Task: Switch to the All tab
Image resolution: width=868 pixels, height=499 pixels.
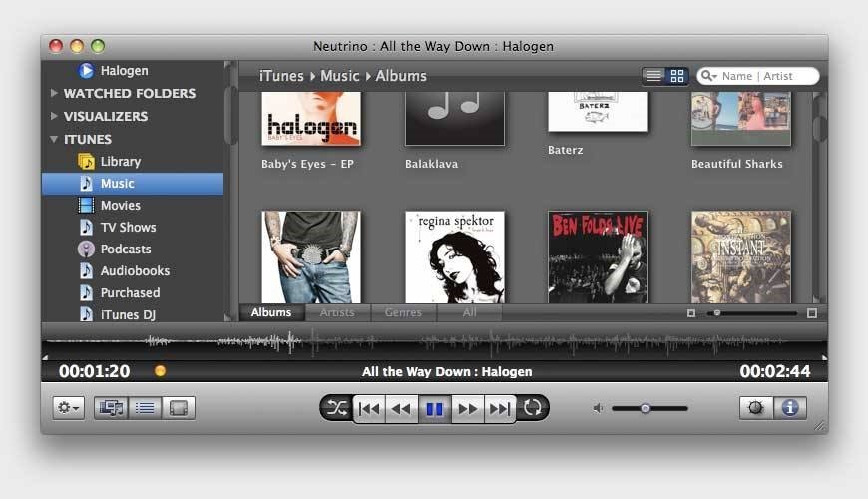Action: [x=470, y=313]
